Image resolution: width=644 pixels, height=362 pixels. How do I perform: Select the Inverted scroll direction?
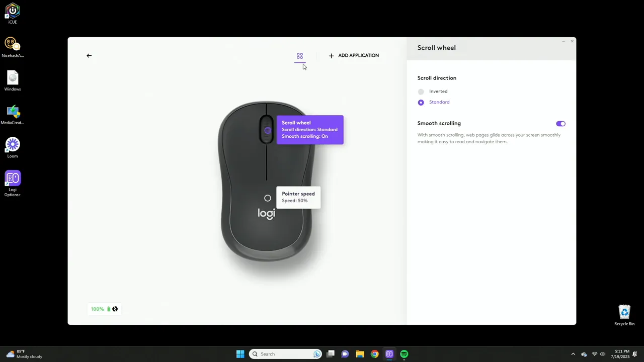tap(421, 92)
